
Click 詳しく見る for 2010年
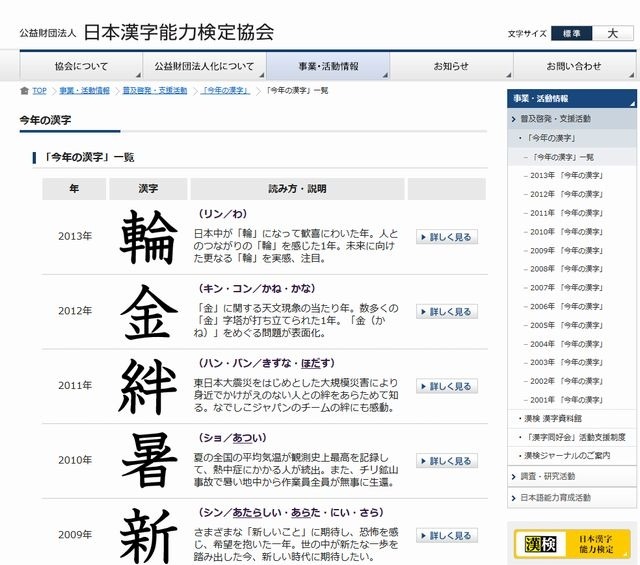(447, 461)
